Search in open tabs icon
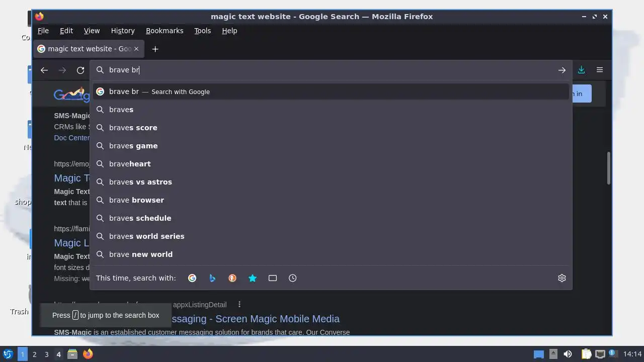 click(x=273, y=278)
